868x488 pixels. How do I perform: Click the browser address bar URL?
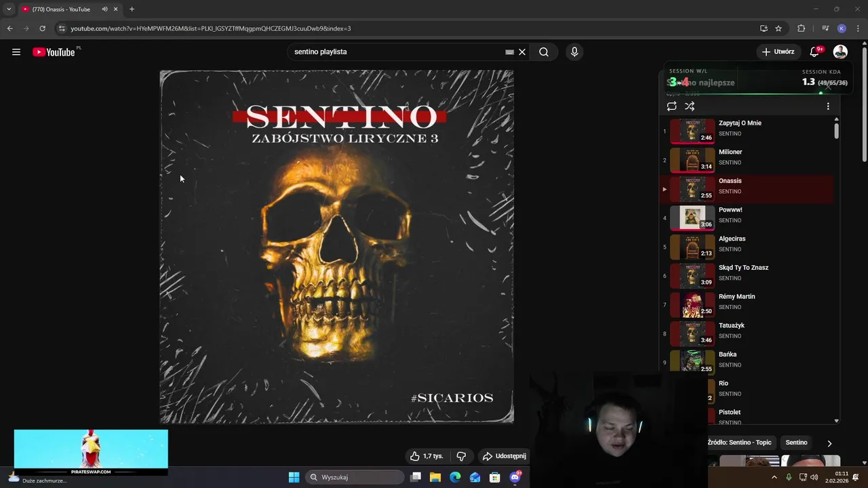click(210, 28)
